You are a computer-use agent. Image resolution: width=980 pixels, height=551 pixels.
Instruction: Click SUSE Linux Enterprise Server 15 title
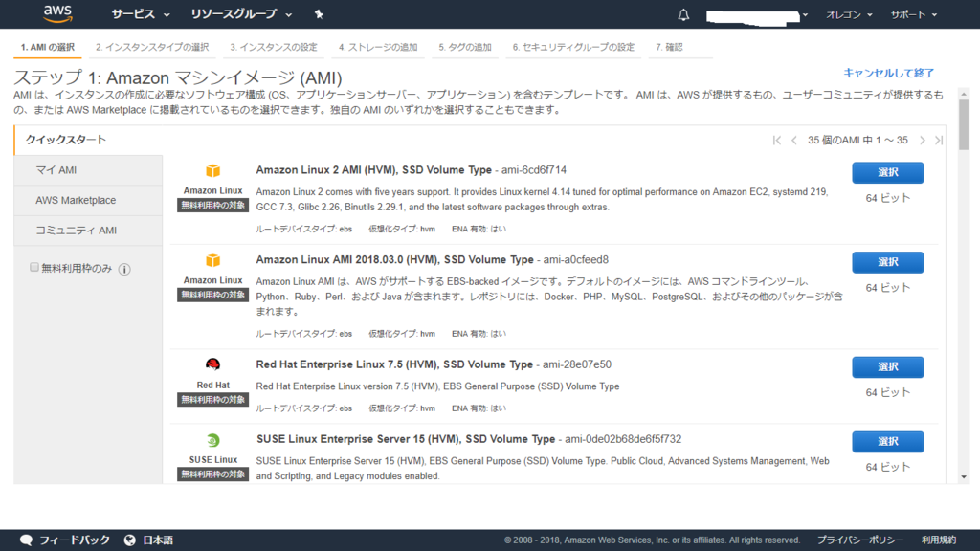(x=406, y=439)
